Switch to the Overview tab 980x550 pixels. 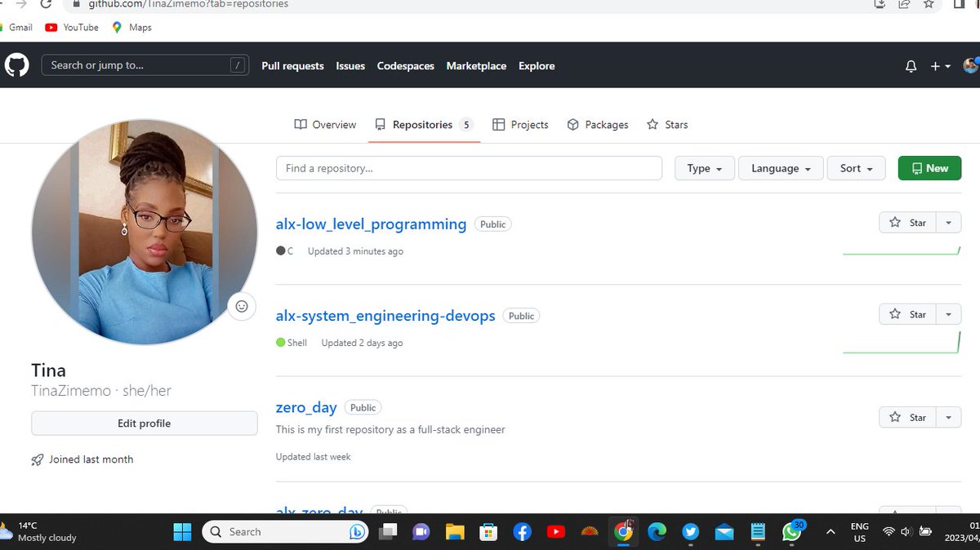[x=325, y=125]
